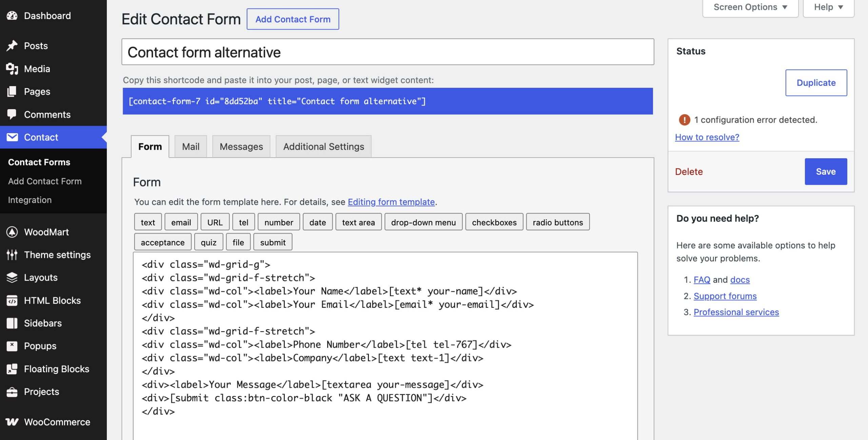This screenshot has width=868, height=440.
Task: Insert a radio buttons tag
Action: [x=558, y=222]
